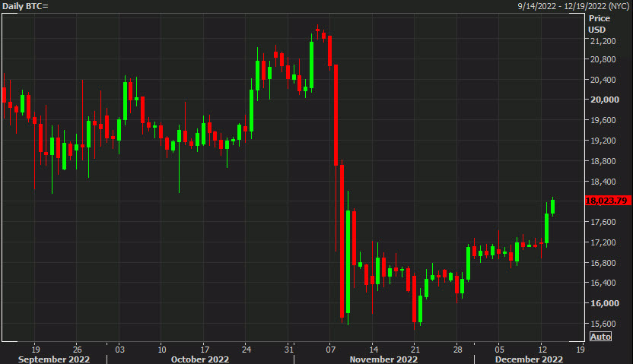The height and width of the screenshot is (364, 633).
Task: Click the 16,400 price axis label
Action: click(603, 283)
